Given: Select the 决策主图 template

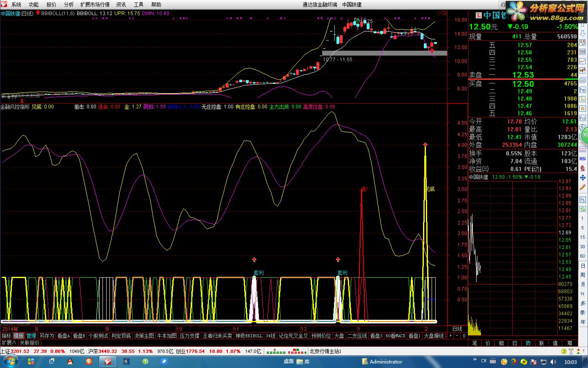Looking at the screenshot, I should coord(144,336).
